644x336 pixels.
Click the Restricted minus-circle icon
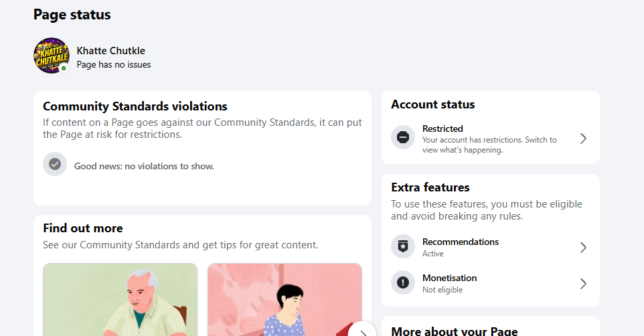[x=403, y=137]
